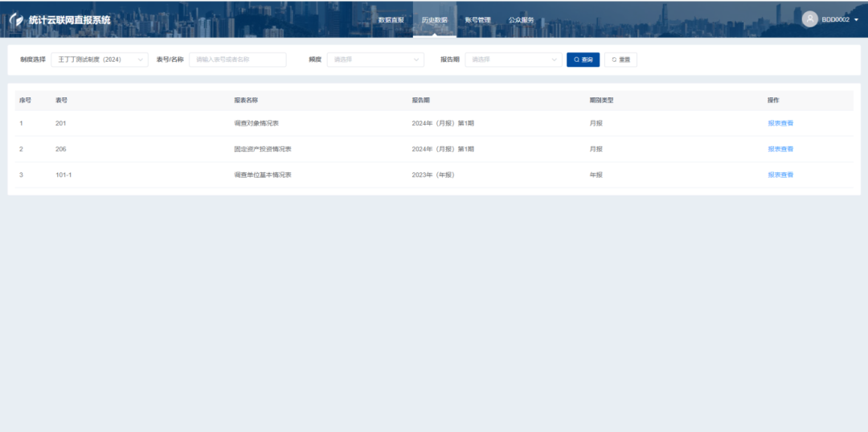Click the 统计云联网直报系统 title

(69, 19)
